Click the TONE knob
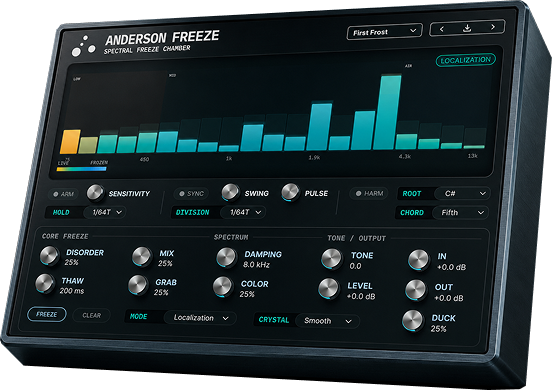Image resolution: width=552 pixels, height=391 pixels. point(332,259)
